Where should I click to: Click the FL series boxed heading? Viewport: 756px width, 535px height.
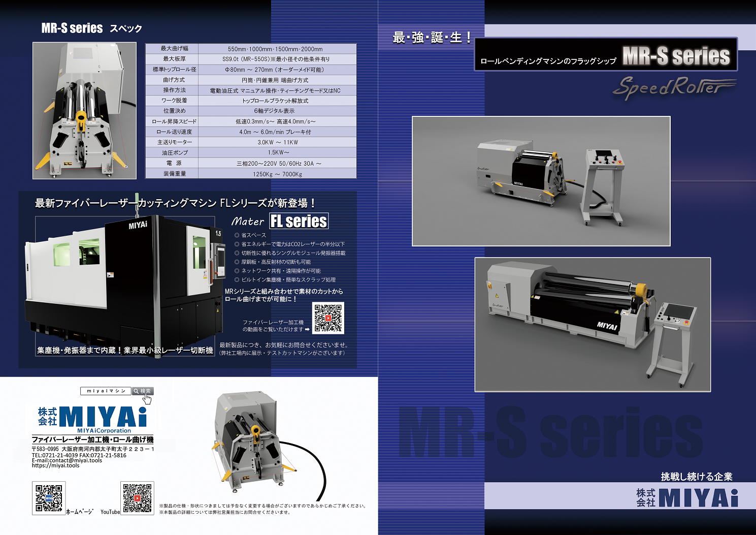tap(299, 221)
